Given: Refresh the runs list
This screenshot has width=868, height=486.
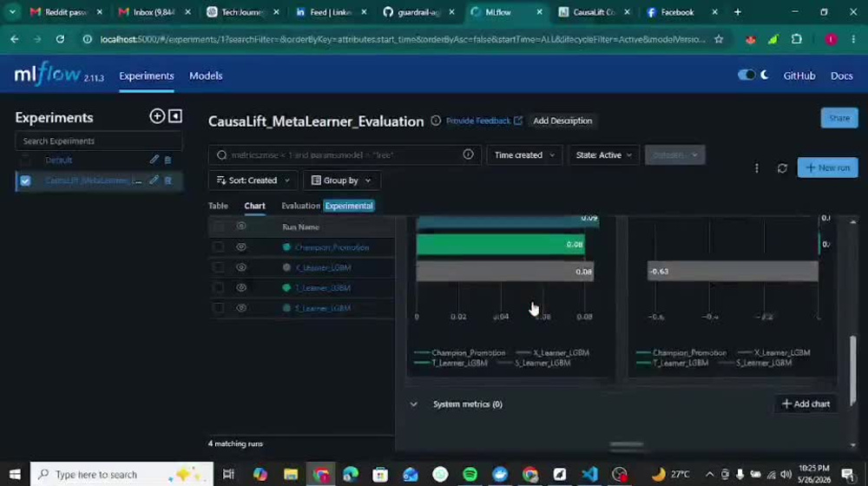Looking at the screenshot, I should pos(782,167).
